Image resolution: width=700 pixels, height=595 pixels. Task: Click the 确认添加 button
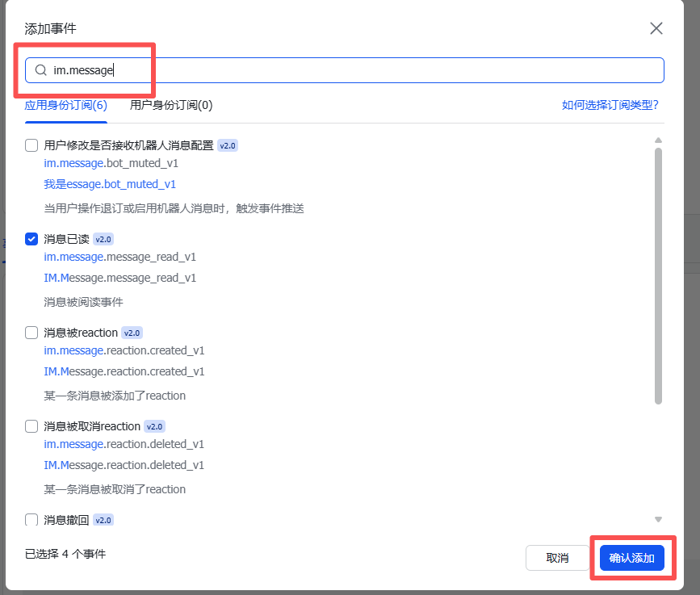point(631,557)
